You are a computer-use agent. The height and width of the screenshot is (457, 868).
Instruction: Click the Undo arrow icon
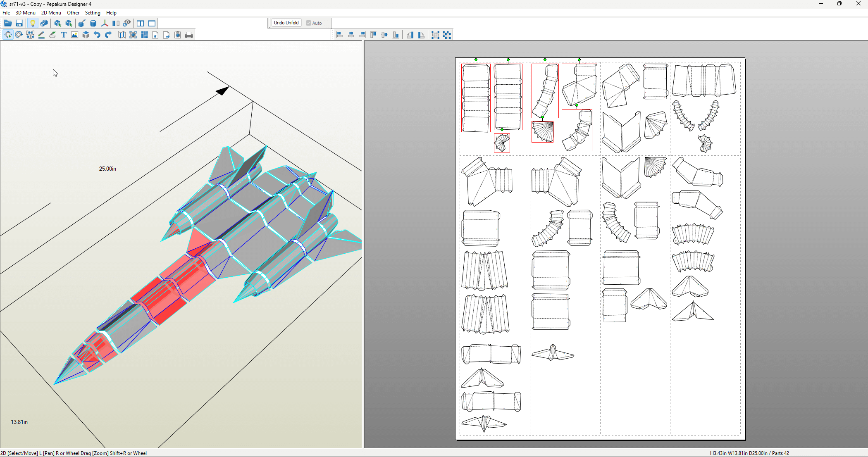click(x=97, y=35)
